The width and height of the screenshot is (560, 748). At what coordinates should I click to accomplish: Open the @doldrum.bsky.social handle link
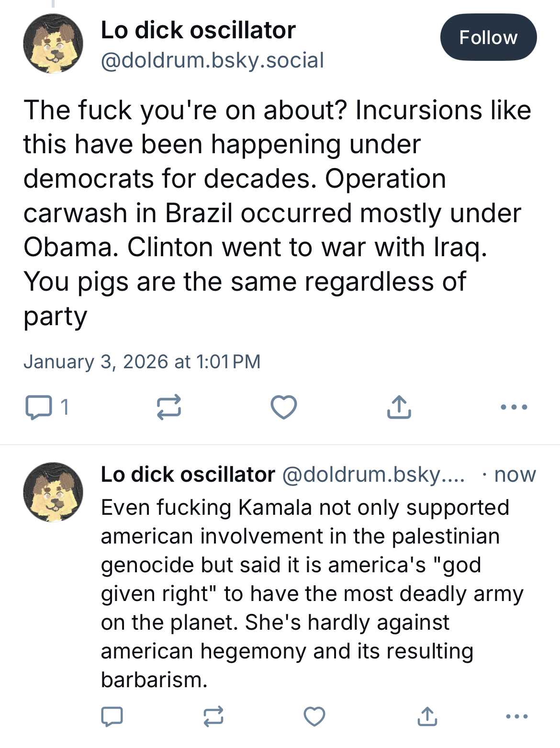212,60
